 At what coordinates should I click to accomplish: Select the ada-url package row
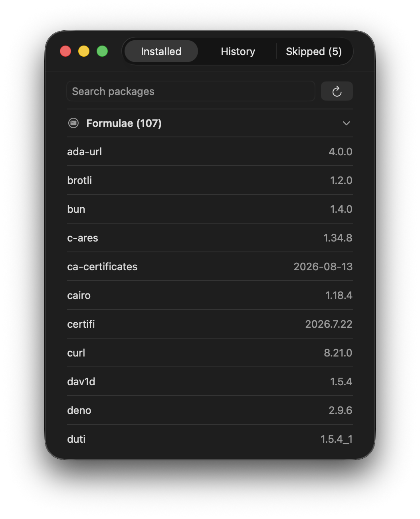click(x=210, y=152)
